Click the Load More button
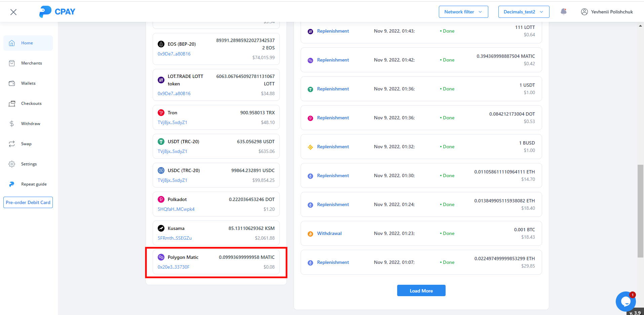Image resolution: width=644 pixels, height=315 pixels. 421,291
